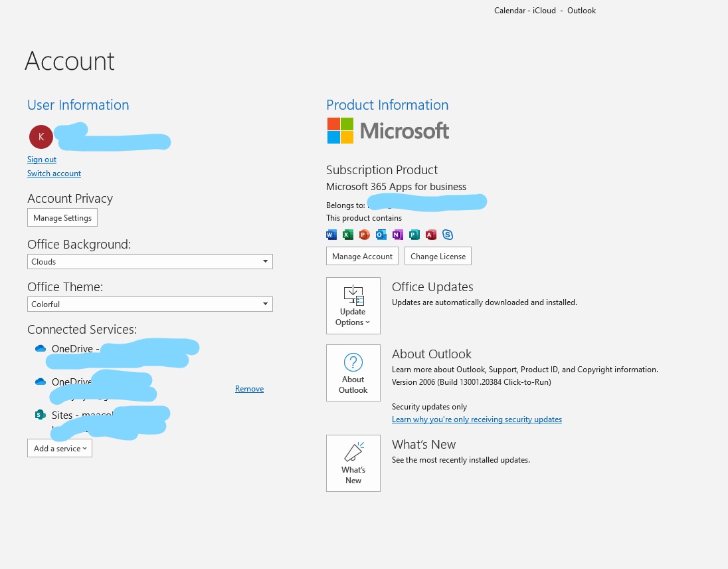
Task: Click the Subscription Product heading
Action: pyautogui.click(x=382, y=170)
